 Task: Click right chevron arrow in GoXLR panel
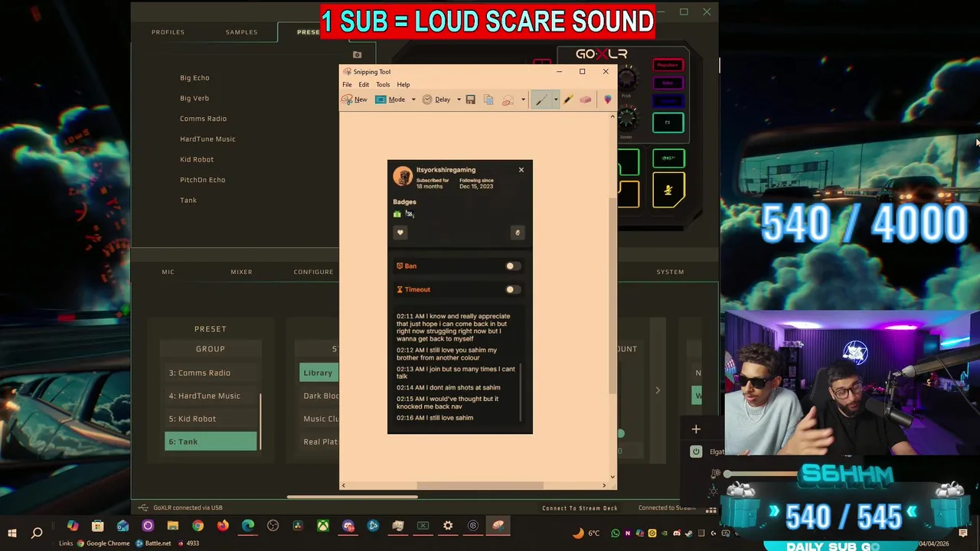(657, 390)
